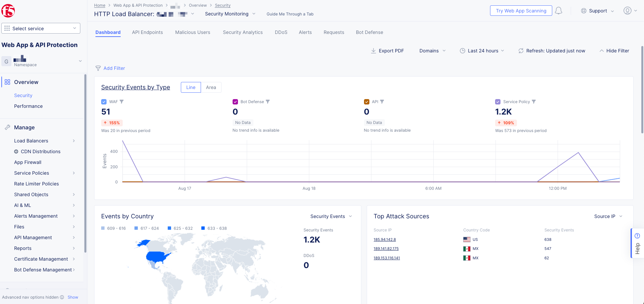This screenshot has height=304, width=644.
Task: Click the Refresh icon
Action: click(521, 51)
